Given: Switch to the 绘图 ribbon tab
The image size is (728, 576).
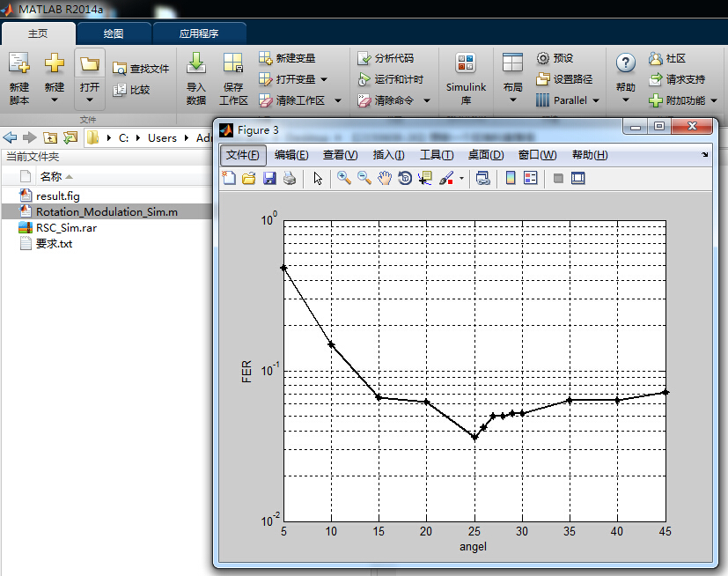Looking at the screenshot, I should (x=114, y=33).
